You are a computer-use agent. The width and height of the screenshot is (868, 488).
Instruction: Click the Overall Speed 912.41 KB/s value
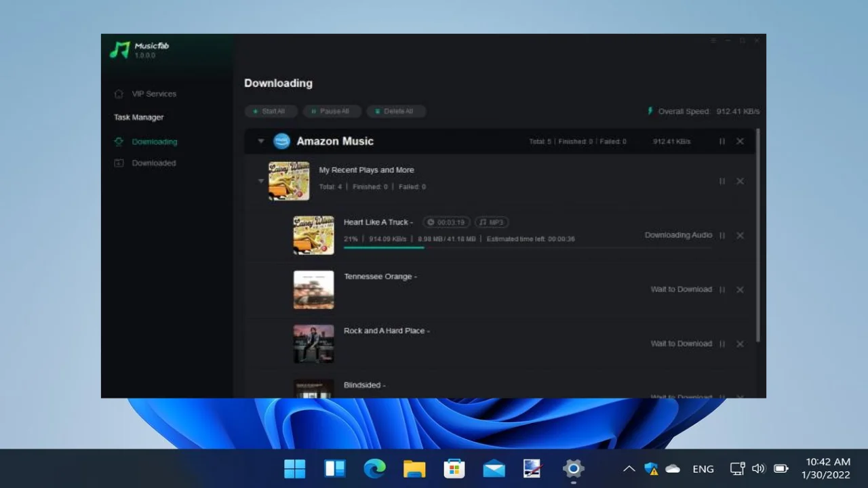pos(738,111)
